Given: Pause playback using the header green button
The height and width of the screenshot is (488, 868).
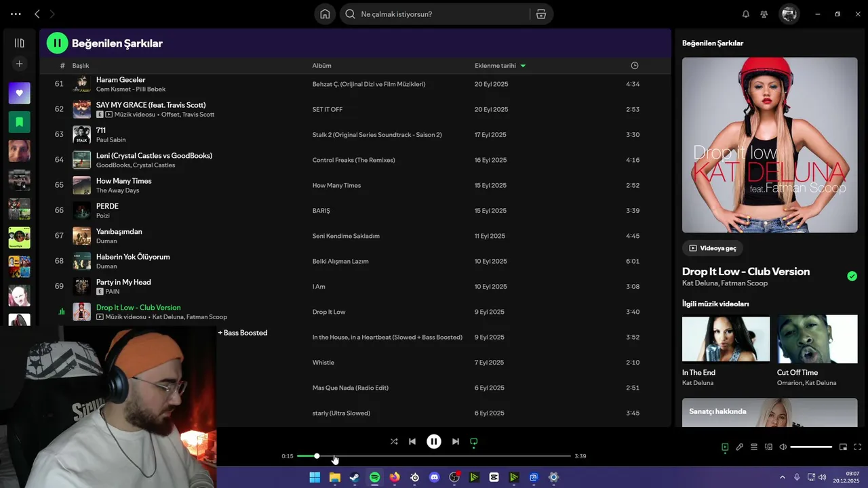Looking at the screenshot, I should tap(57, 43).
